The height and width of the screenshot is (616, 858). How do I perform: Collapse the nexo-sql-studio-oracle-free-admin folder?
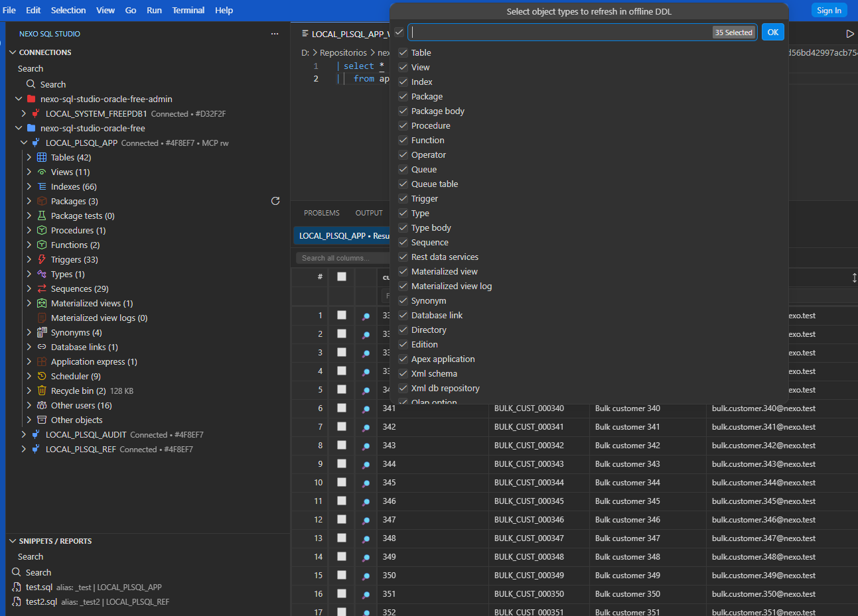point(19,99)
